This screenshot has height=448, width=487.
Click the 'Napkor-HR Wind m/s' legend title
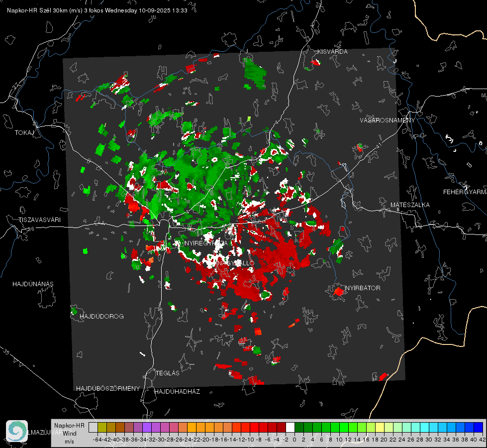click(69, 433)
